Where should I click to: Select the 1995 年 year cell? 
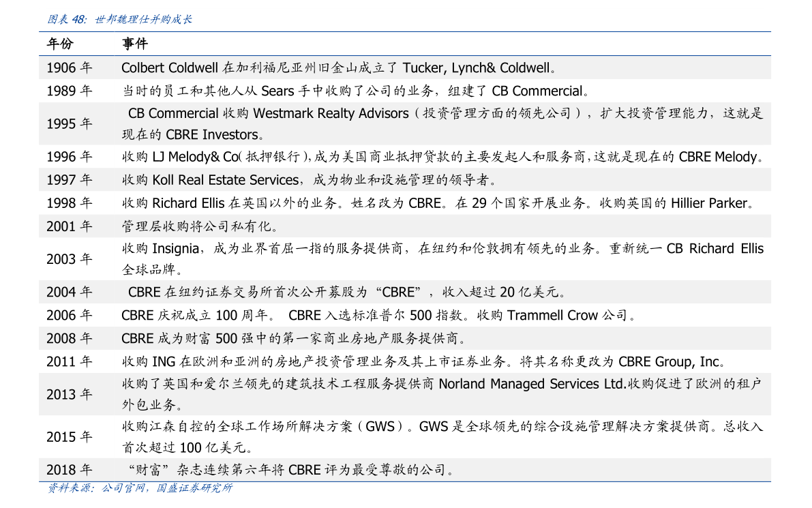click(x=69, y=124)
